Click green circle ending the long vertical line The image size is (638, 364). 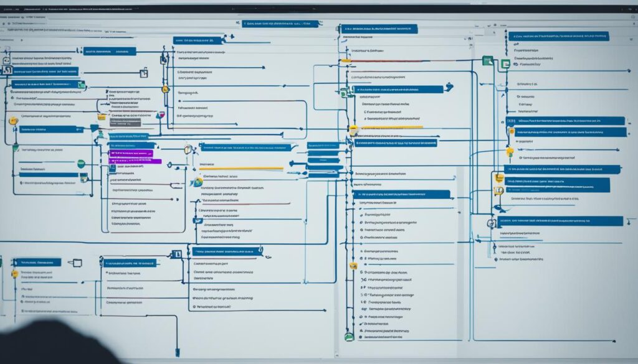pyautogui.click(x=349, y=337)
